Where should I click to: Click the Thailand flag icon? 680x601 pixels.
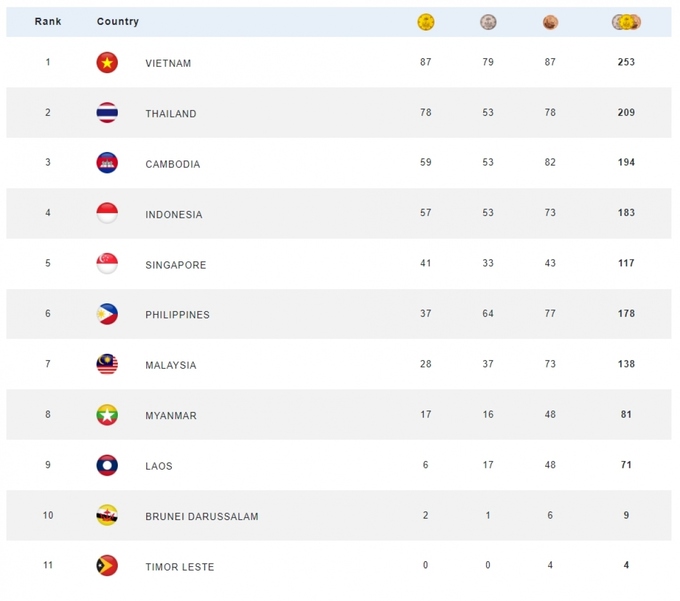pyautogui.click(x=107, y=113)
